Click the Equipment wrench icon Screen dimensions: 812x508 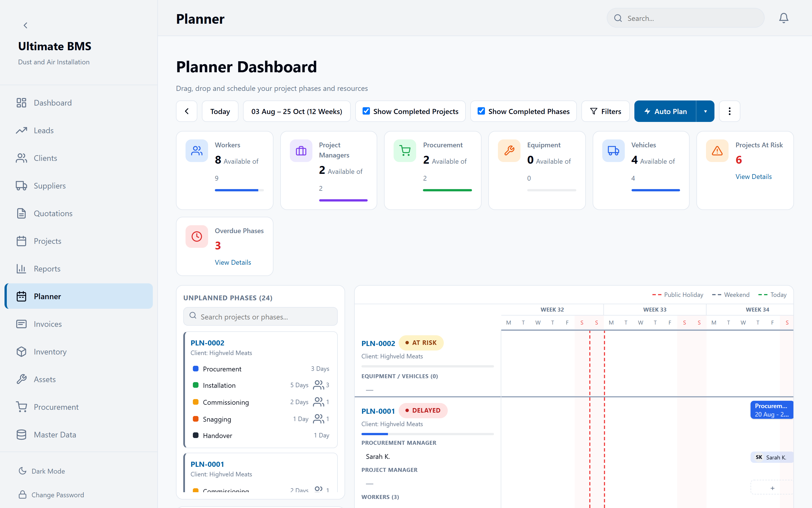click(509, 150)
